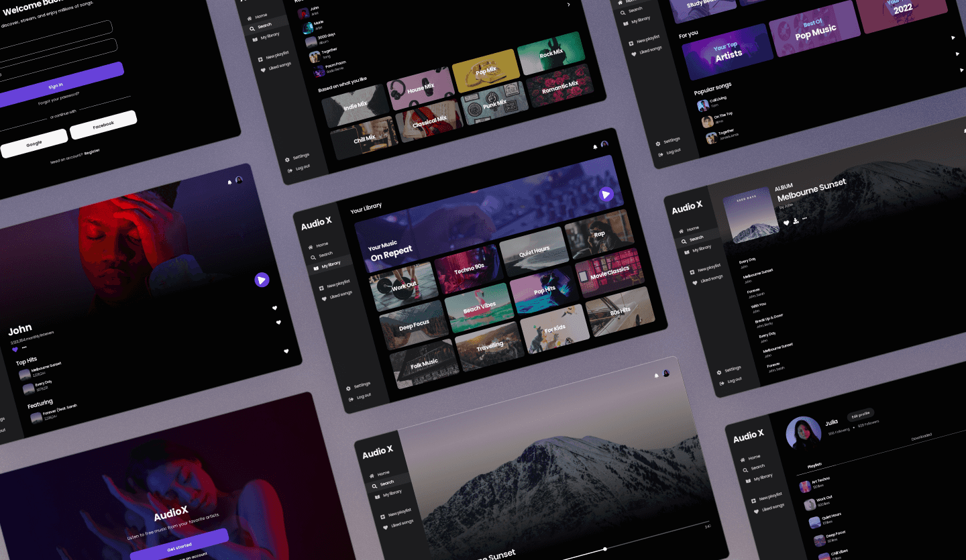Screen dimensions: 966x560
Task: Click the purple play button on Your Library banner
Action: 606,194
